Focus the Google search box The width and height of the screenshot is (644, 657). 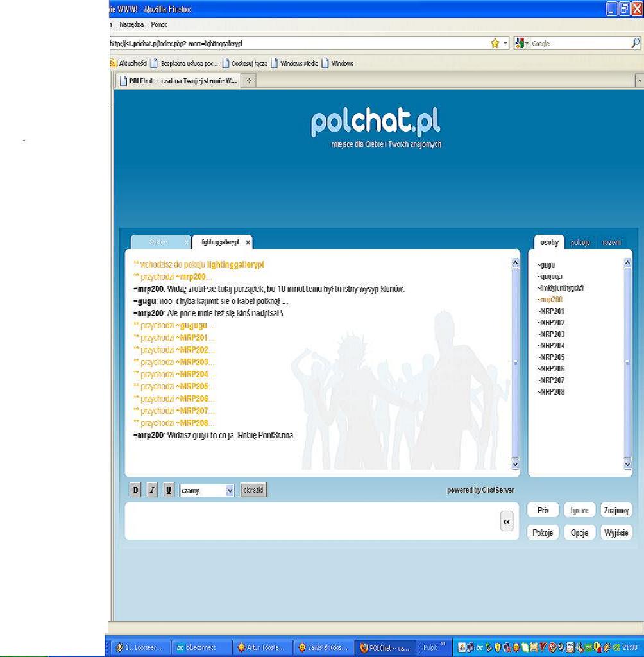click(580, 44)
